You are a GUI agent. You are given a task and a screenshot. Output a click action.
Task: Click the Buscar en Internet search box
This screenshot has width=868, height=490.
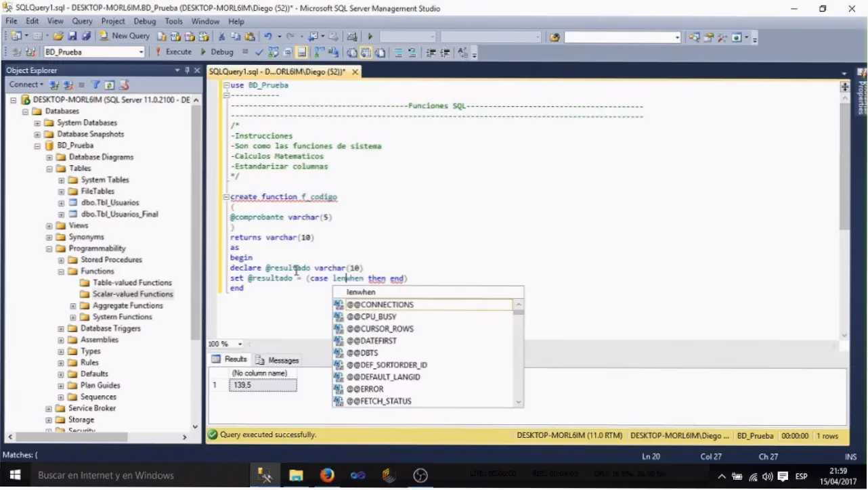click(x=141, y=475)
